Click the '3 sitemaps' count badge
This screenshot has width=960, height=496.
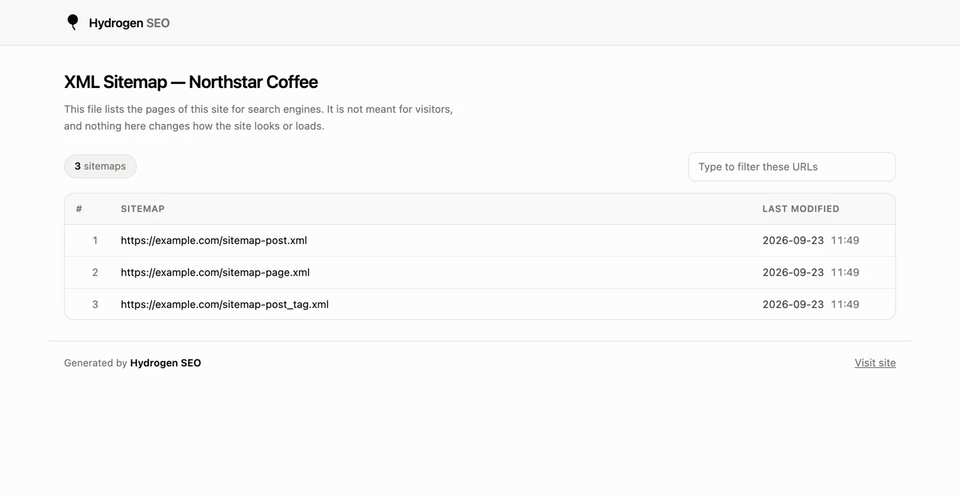click(100, 166)
